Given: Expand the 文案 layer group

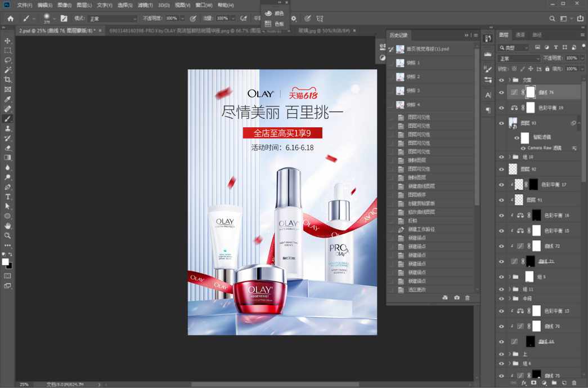Looking at the screenshot, I should (510, 80).
